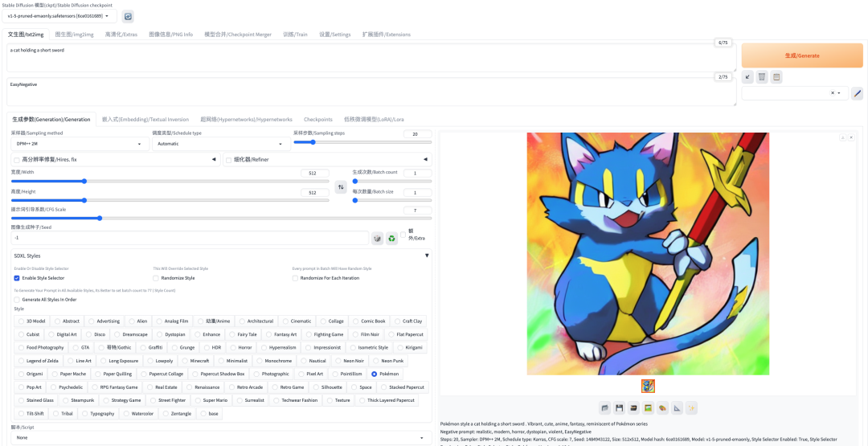Check the Randomize Style option

pos(156,278)
